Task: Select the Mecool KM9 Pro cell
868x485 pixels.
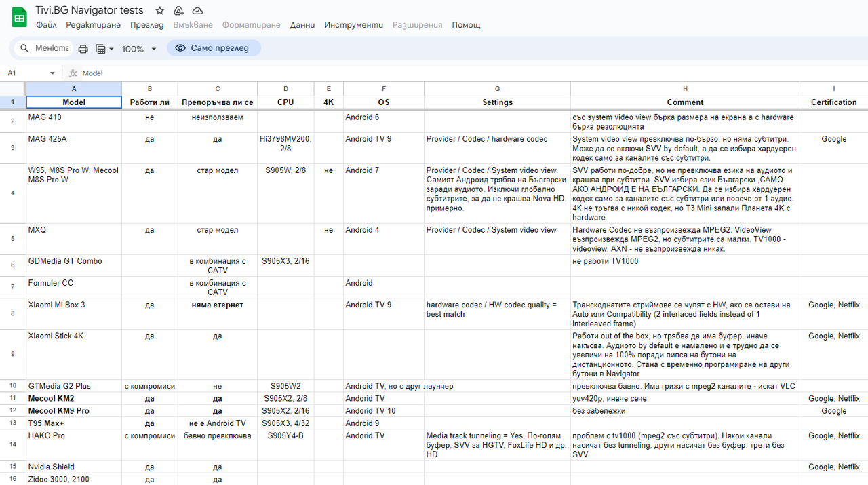Action: point(74,411)
